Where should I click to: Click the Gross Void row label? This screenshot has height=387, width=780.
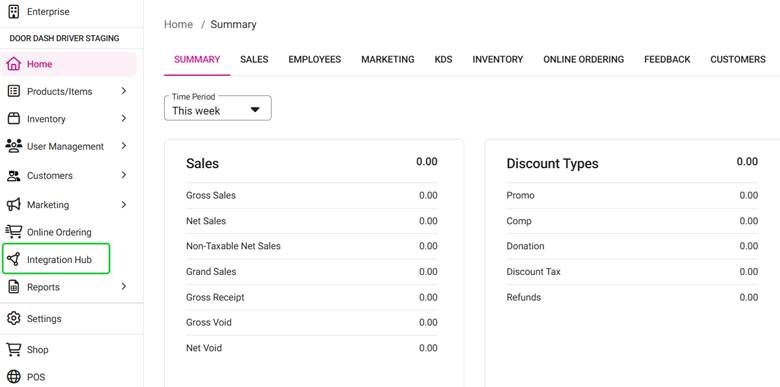coord(209,322)
